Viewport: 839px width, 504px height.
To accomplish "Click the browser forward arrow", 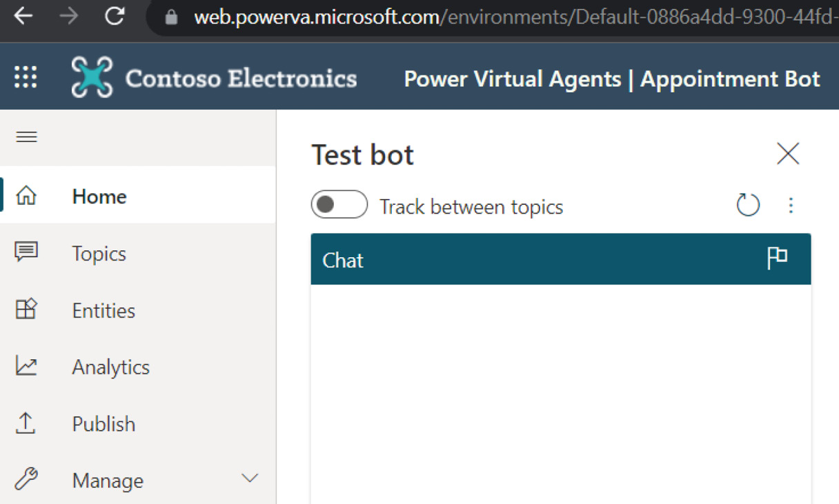I will tap(68, 17).
